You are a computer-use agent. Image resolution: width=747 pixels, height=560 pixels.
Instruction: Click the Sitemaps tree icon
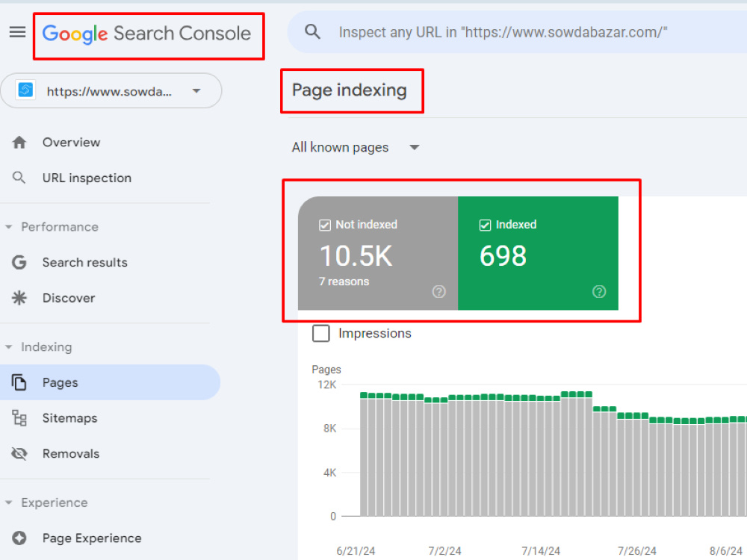(x=19, y=418)
